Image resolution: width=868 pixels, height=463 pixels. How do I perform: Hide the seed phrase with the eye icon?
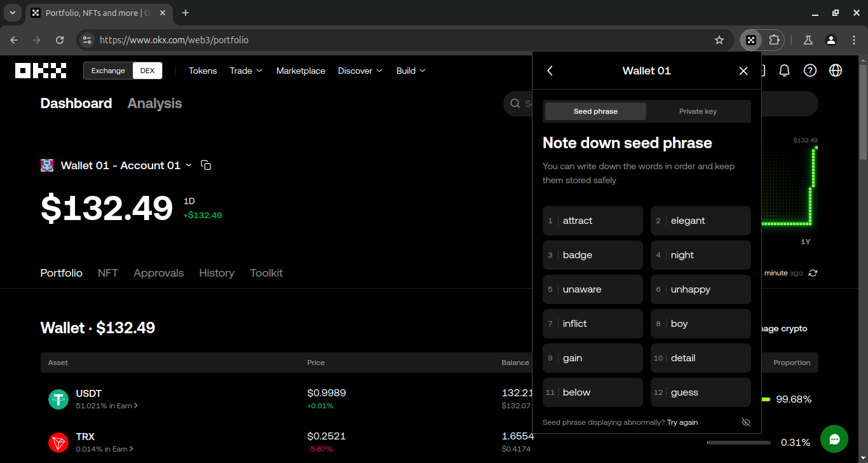[x=746, y=422]
